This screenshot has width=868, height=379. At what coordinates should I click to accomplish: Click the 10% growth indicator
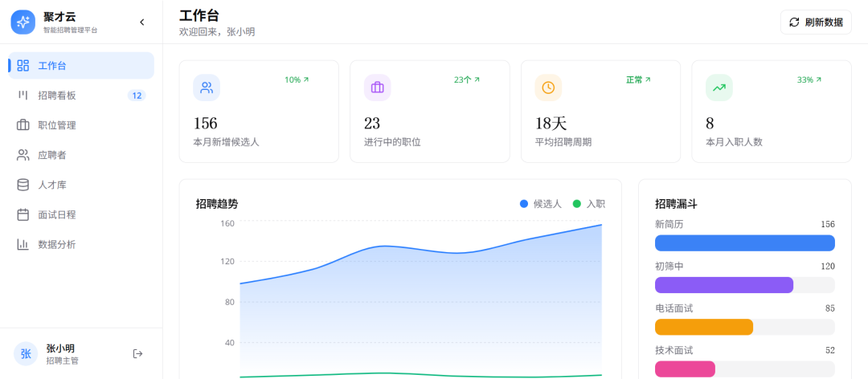(x=297, y=79)
